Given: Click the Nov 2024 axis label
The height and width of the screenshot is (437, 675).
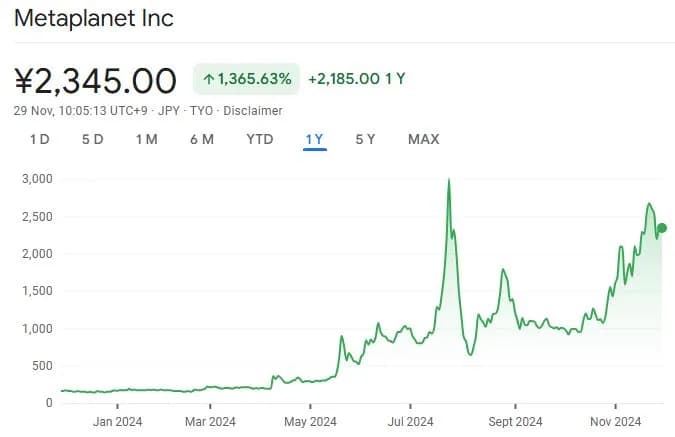Looking at the screenshot, I should click(614, 421).
